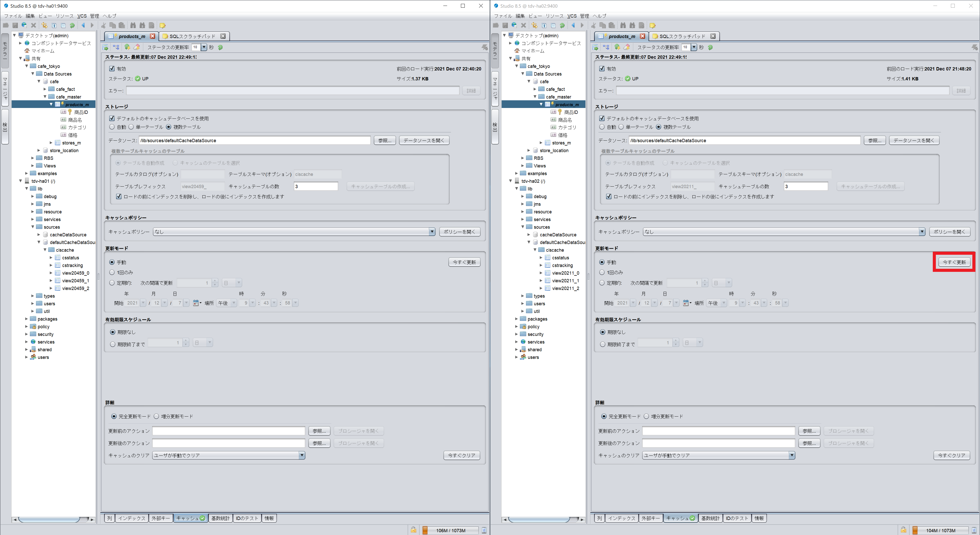Viewport: 980px width, 535px height.
Task: Click 今すぐクリア button in tdv-ha01 window
Action: [461, 455]
